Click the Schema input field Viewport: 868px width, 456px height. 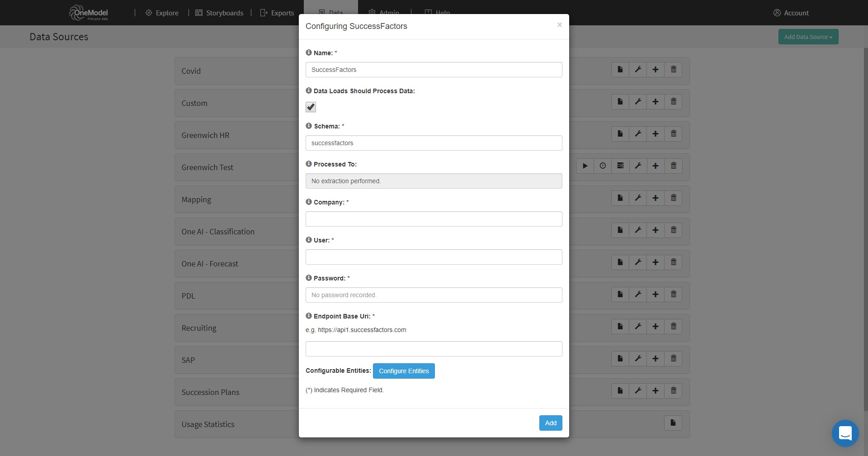(434, 143)
